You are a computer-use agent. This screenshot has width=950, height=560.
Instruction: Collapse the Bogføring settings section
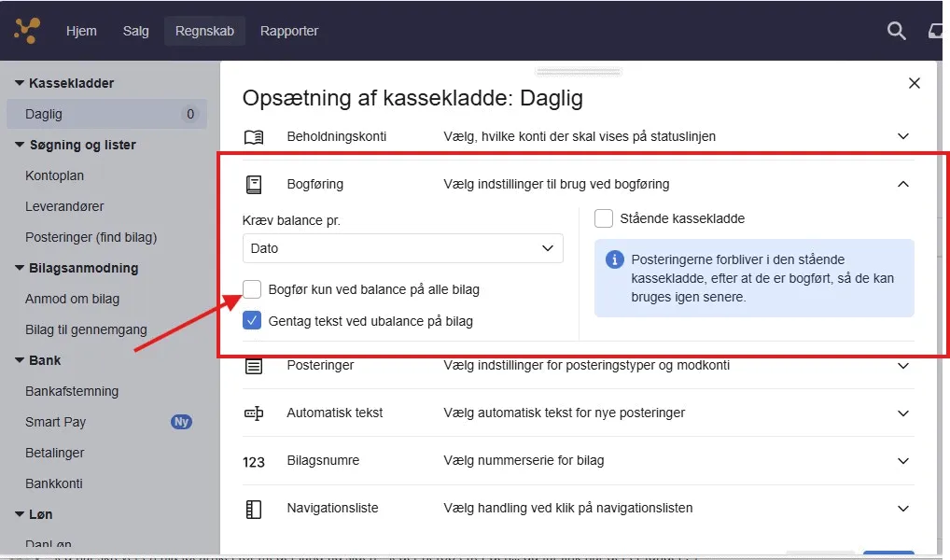pyautogui.click(x=902, y=184)
